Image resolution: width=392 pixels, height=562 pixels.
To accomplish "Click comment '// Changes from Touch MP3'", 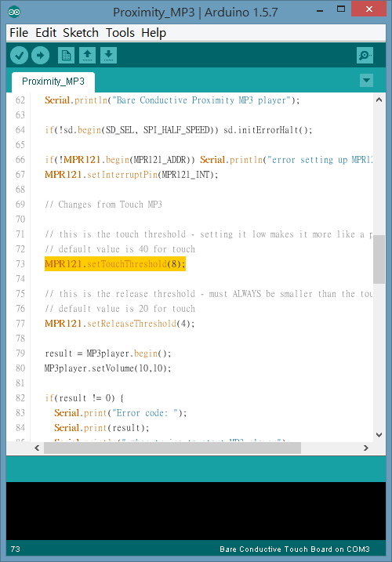I will [x=103, y=205].
